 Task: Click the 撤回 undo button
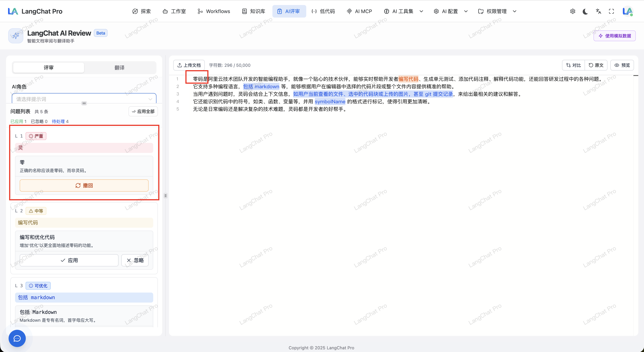coord(84,185)
